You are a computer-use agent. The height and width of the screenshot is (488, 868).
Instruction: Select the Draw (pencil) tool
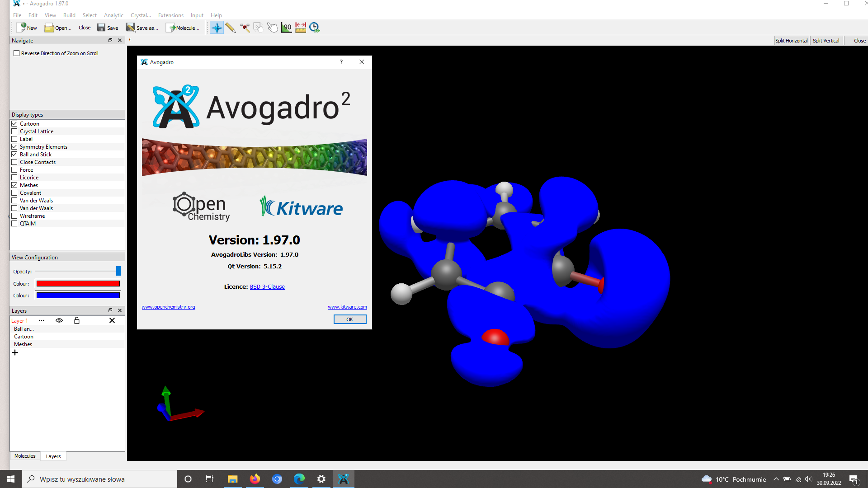[x=231, y=28]
